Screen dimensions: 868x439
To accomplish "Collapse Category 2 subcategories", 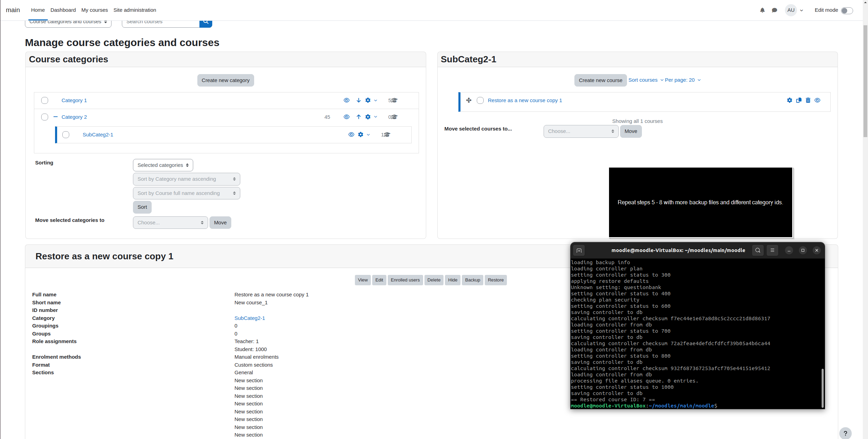I will click(55, 117).
